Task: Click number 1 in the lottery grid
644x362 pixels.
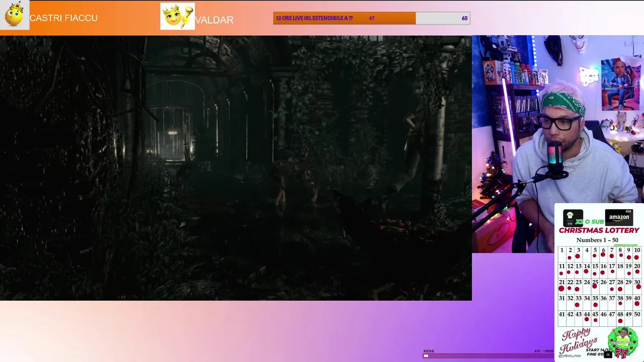Action: (x=561, y=250)
